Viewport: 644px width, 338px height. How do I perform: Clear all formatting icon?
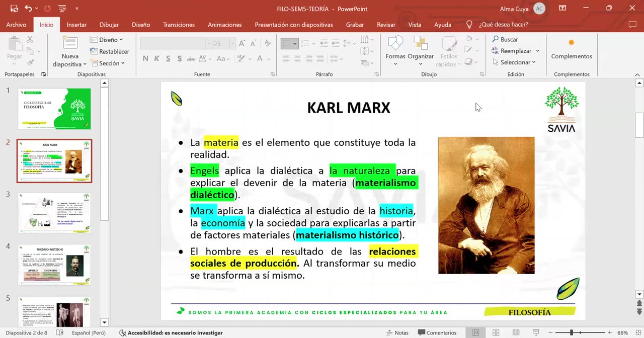[x=267, y=44]
